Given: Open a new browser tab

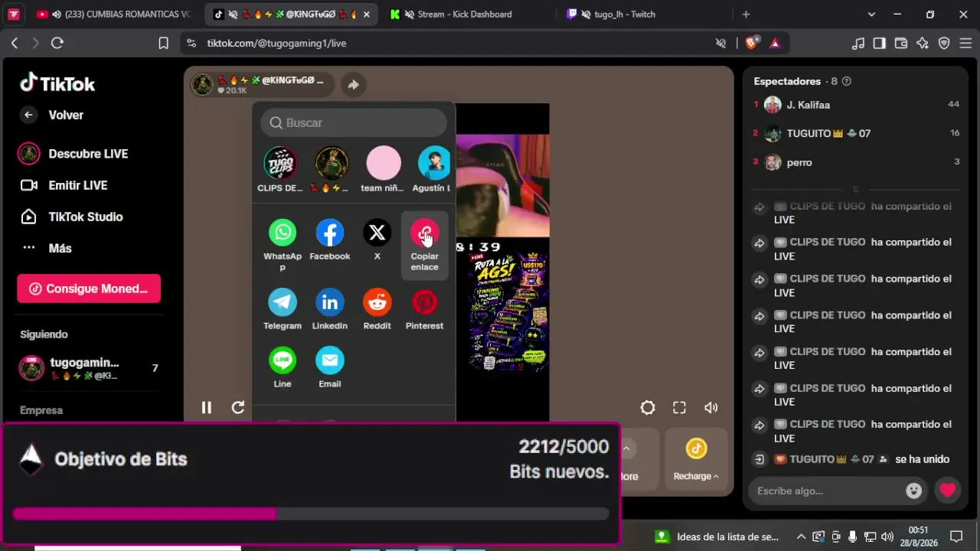Looking at the screenshot, I should 746,14.
